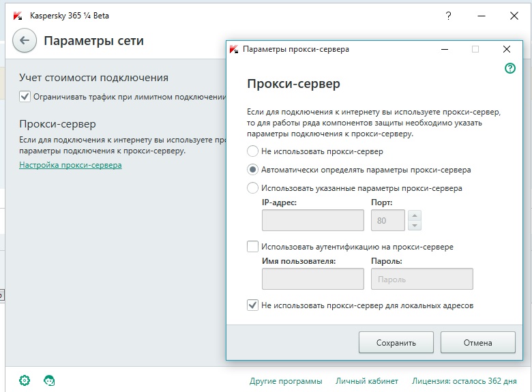Image resolution: width=532 pixels, height=392 pixels.
Task: Increase port value with up arrow
Action: (x=415, y=215)
